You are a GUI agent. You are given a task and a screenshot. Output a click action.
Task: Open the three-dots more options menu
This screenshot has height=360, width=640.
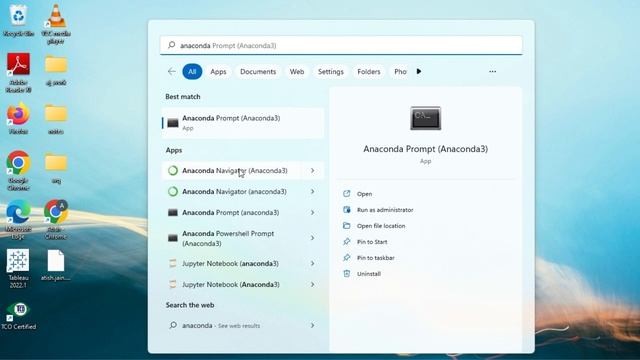pos(493,71)
